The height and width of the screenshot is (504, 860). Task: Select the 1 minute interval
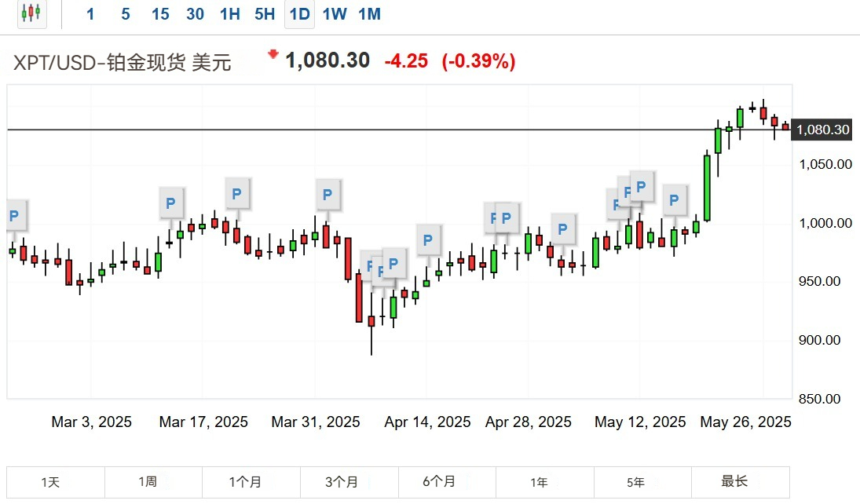(90, 14)
